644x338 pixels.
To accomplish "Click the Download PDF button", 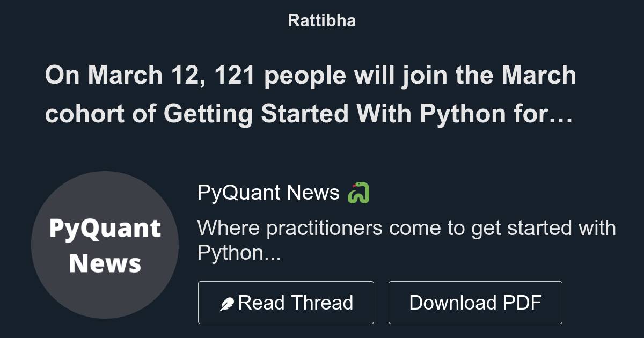I will (476, 302).
